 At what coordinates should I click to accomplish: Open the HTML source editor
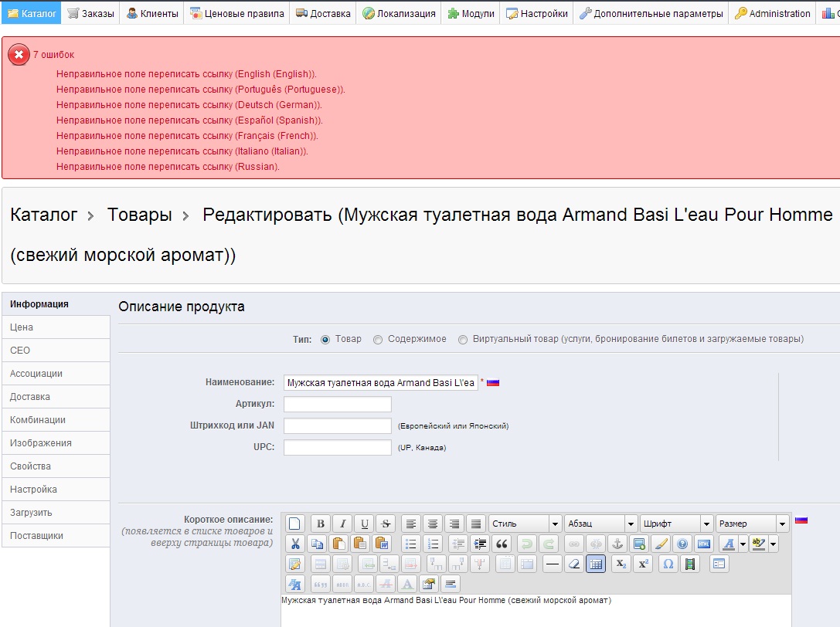click(x=704, y=544)
